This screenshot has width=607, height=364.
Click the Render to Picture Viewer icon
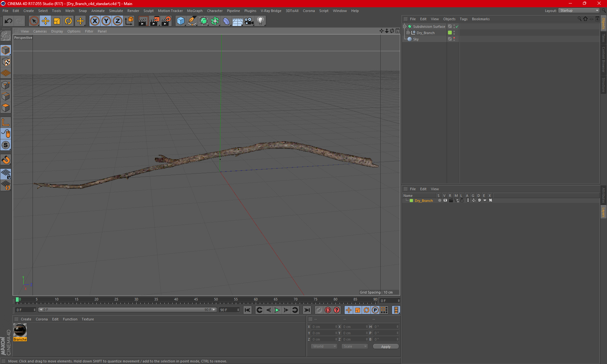154,21
